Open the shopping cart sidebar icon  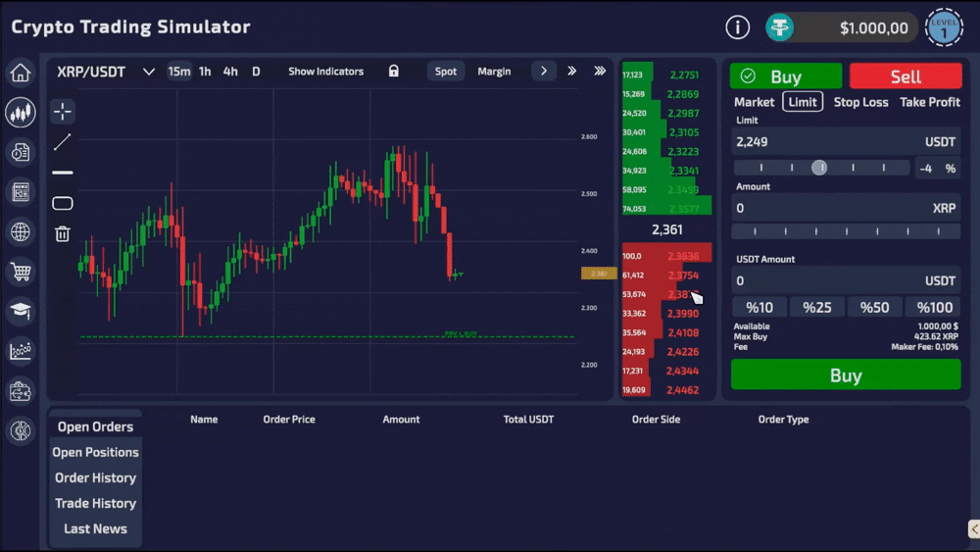pyautogui.click(x=21, y=272)
